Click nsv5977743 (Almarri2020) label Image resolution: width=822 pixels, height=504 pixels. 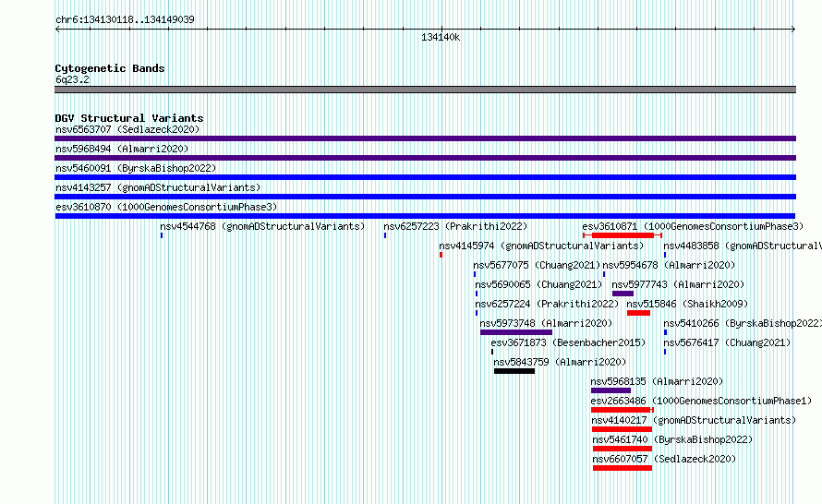click(x=678, y=284)
